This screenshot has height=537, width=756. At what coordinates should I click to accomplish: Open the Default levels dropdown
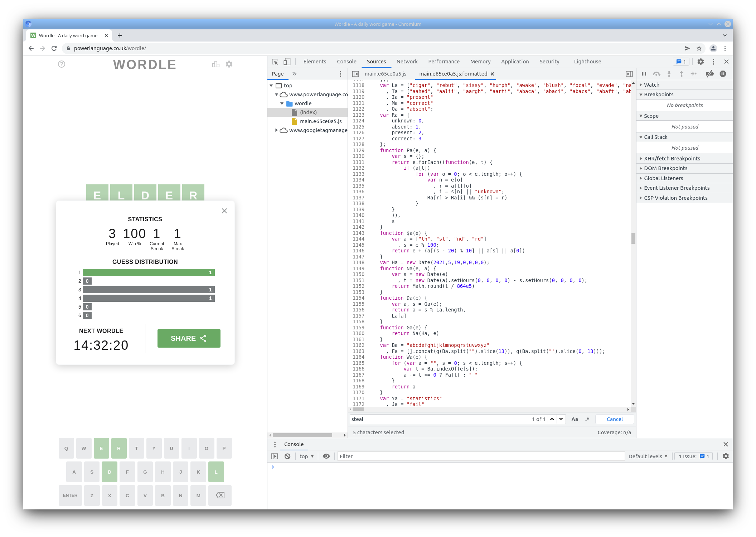pos(648,456)
